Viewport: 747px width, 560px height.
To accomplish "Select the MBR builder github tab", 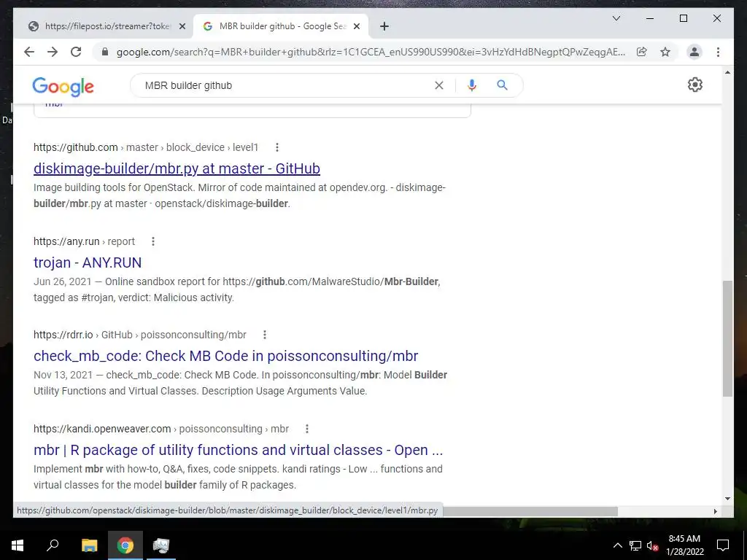I will [281, 26].
